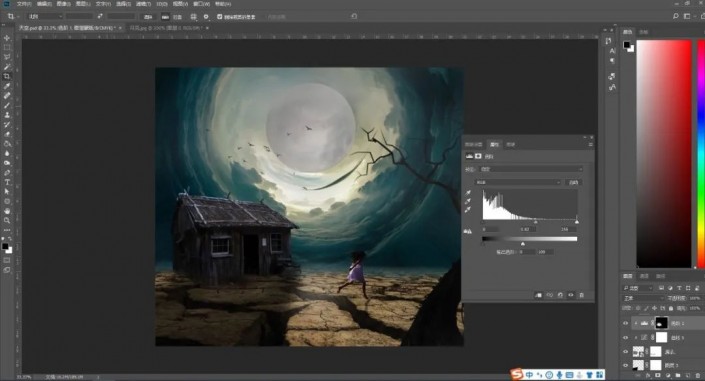Toggle type layer filter in Layers panel
Screen dimensions: 705x381
(x=679, y=288)
